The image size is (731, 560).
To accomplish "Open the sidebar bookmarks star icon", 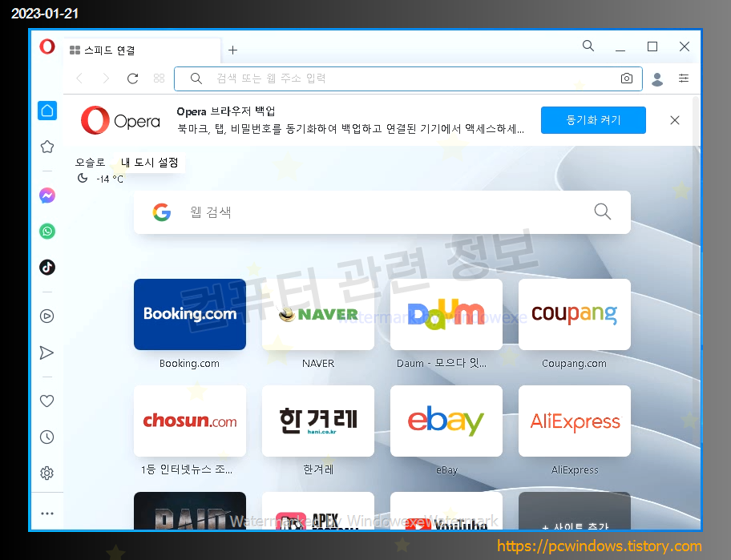I will click(47, 147).
